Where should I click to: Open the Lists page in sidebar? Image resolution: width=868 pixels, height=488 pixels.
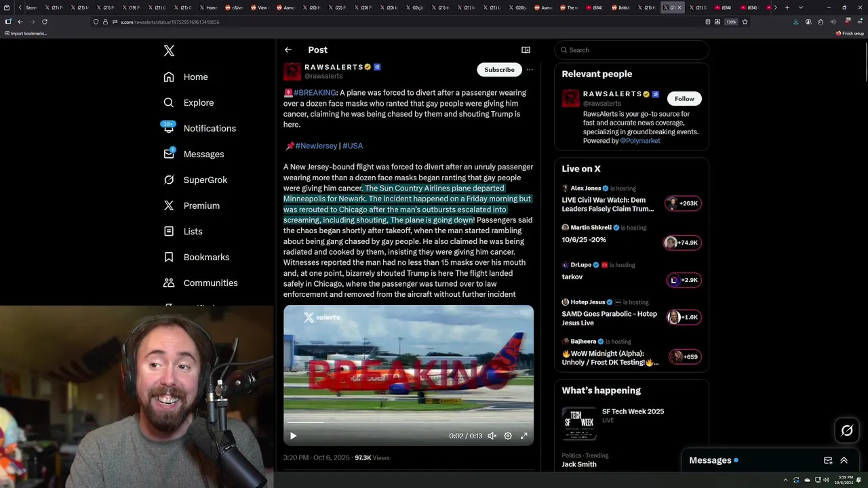[x=183, y=231]
